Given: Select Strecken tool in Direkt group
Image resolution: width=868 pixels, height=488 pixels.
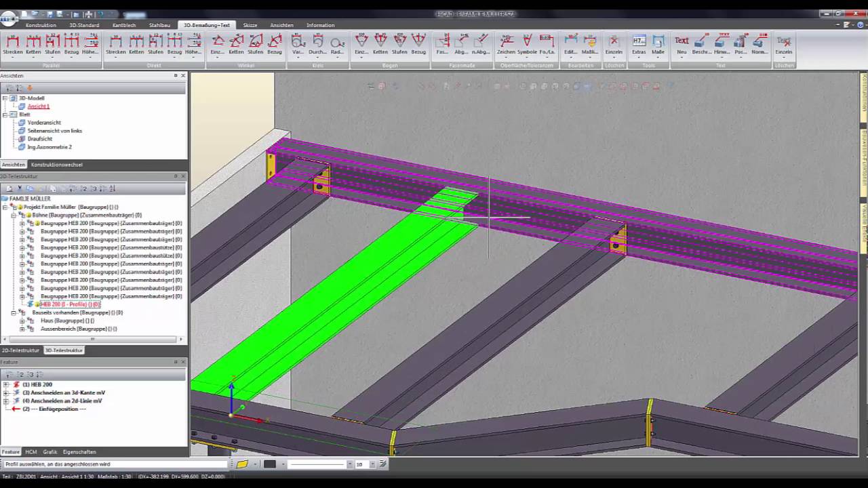Looking at the screenshot, I should coord(116,45).
